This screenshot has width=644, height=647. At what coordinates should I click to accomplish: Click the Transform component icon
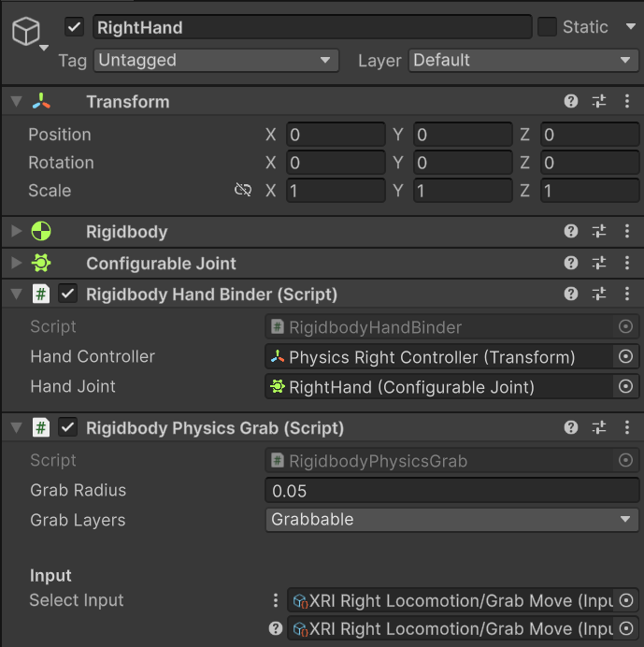(x=41, y=101)
